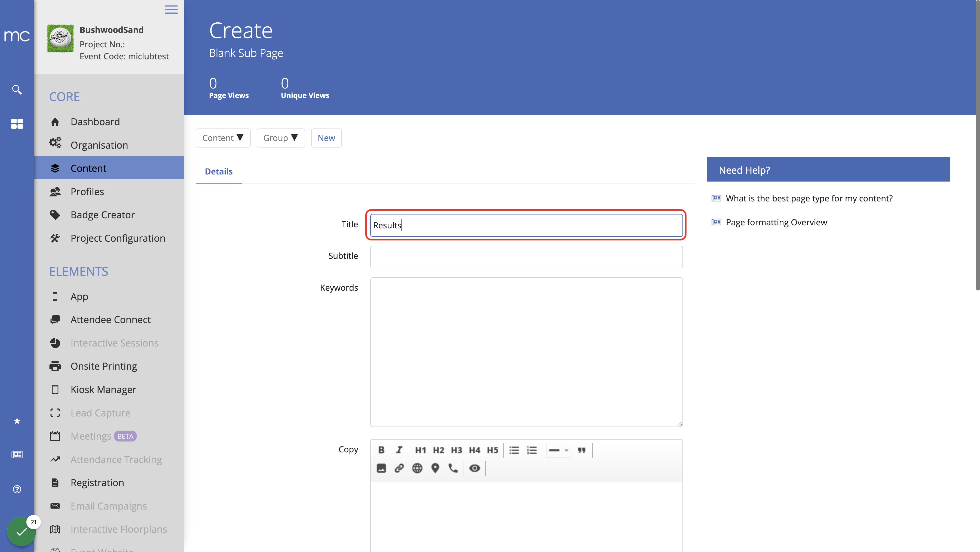Click the mc logo
This screenshot has width=980, height=552.
[x=17, y=36]
